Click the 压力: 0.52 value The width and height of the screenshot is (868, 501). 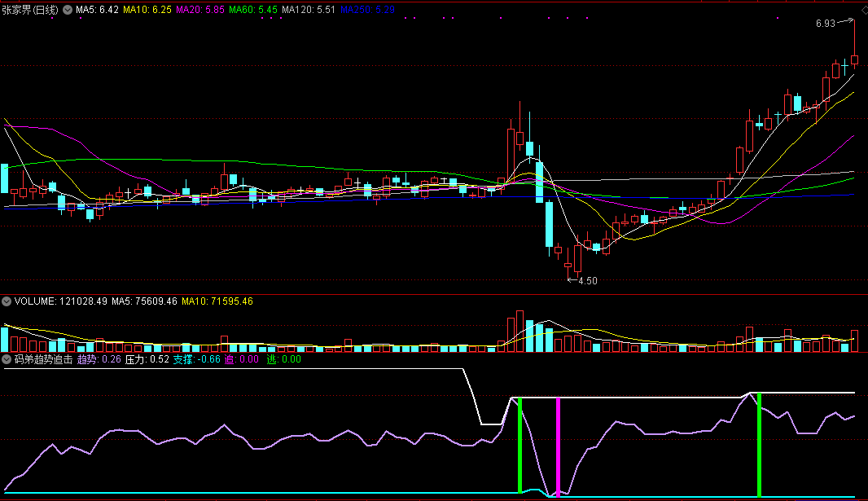pos(147,359)
